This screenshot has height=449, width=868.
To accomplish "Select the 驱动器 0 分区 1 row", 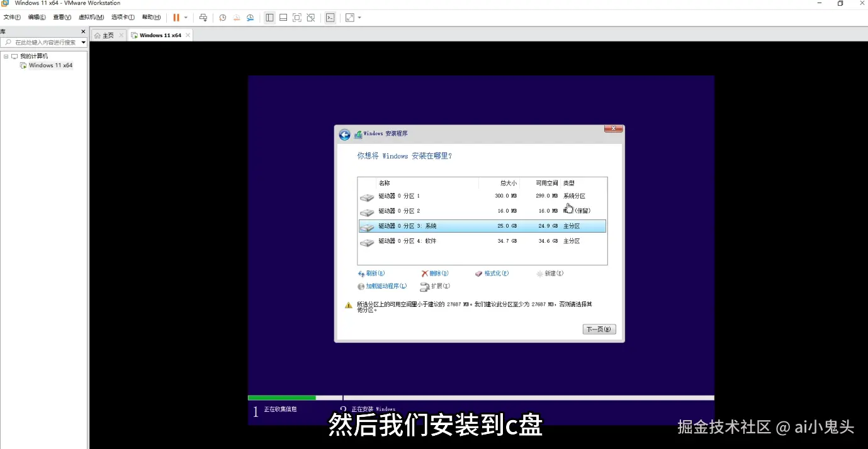I will click(482, 196).
